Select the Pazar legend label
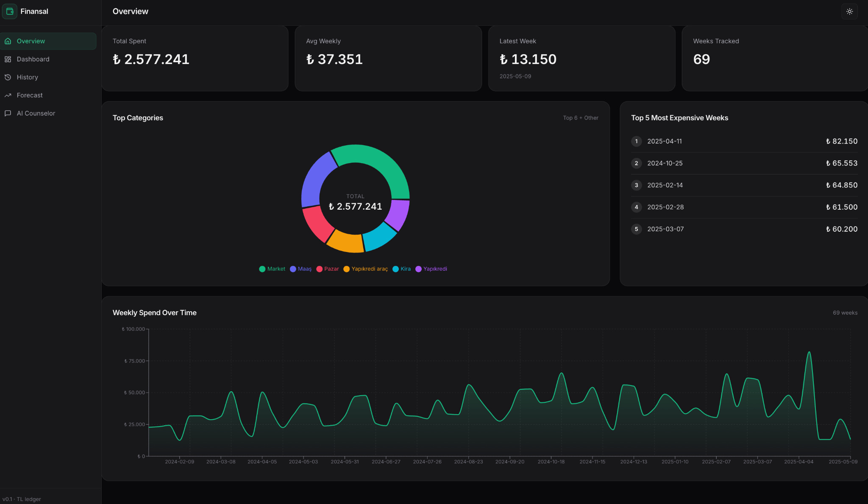 click(x=331, y=269)
